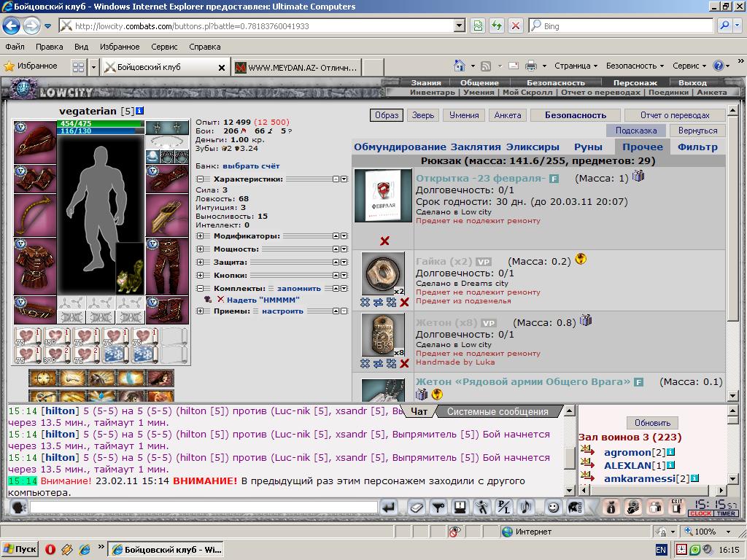Click the browser Refresh button

coord(496,26)
